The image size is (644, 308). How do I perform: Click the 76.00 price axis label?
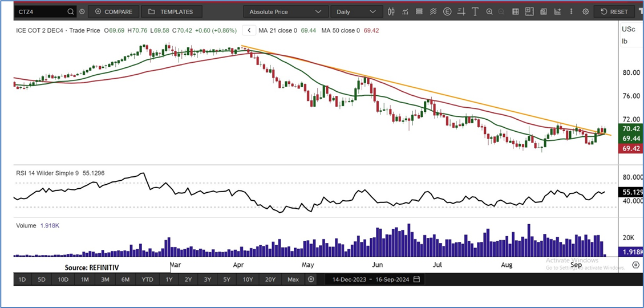point(631,96)
